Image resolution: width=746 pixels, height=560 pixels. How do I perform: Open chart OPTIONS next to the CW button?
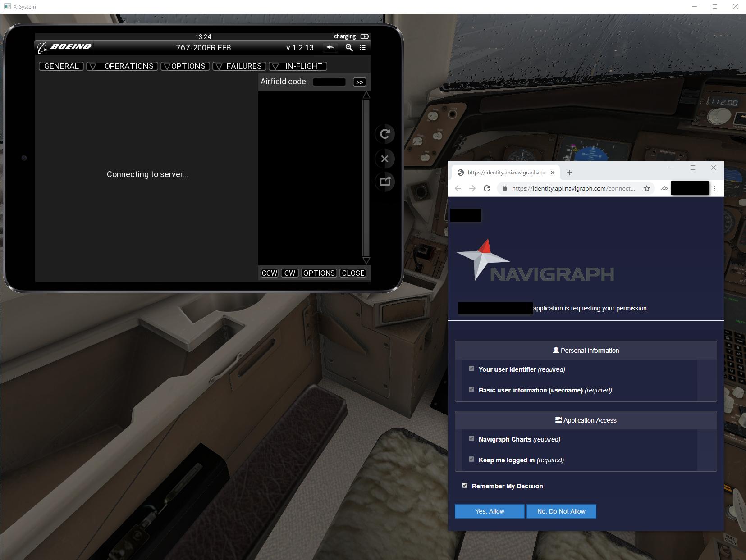319,273
